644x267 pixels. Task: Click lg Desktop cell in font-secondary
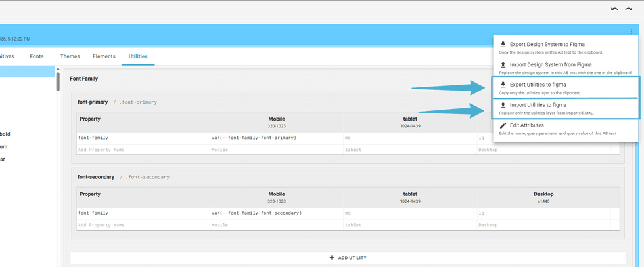point(543,213)
